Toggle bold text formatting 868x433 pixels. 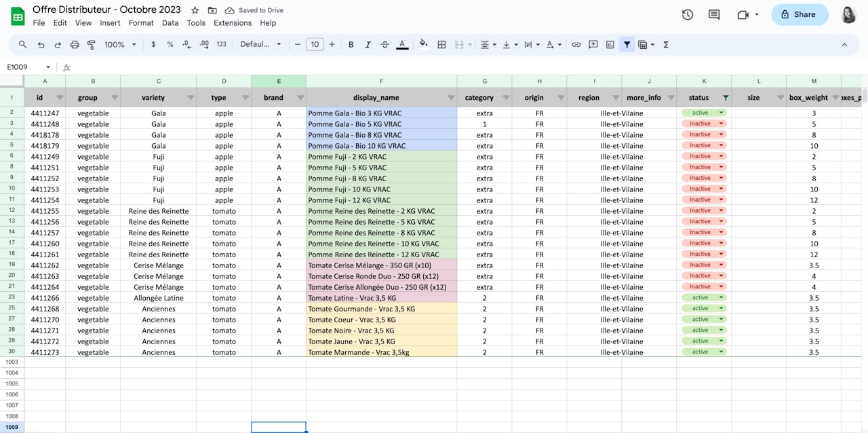pyautogui.click(x=351, y=45)
